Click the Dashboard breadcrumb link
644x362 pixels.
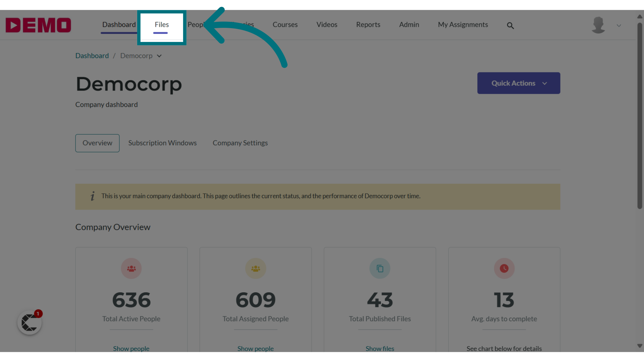[92, 55]
